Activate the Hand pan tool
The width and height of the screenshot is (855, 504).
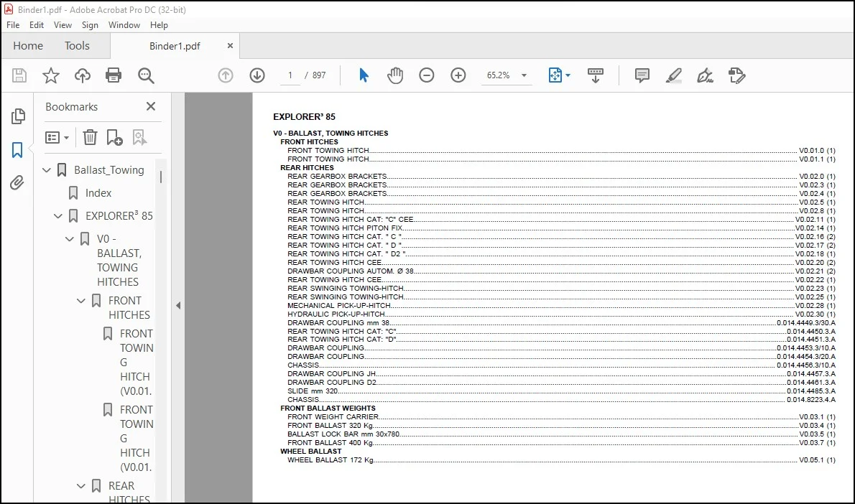[x=394, y=75]
